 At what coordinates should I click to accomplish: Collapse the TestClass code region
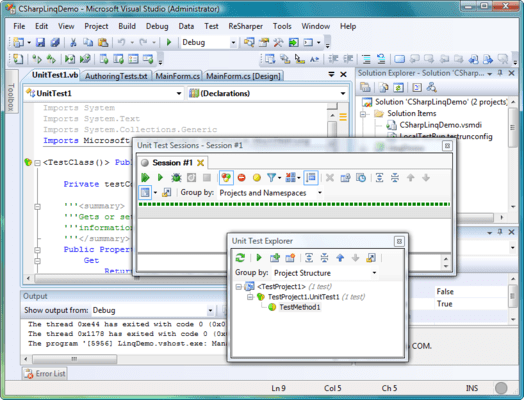[37, 163]
